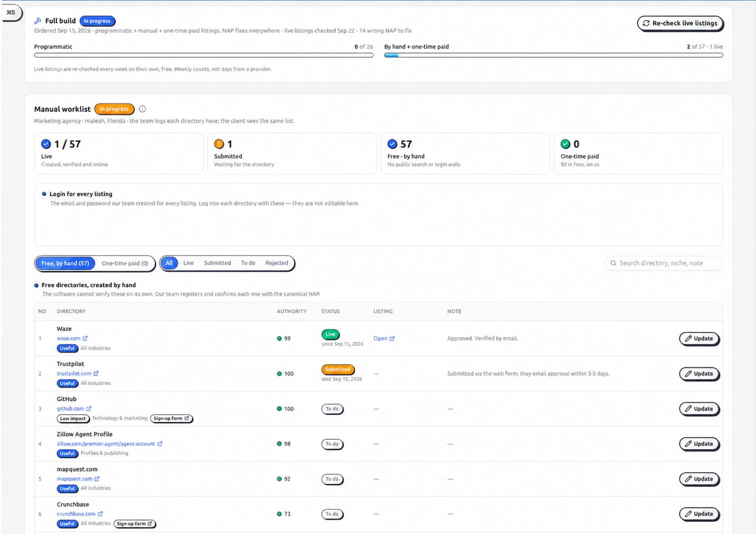
Task: Focus the Search directory, niche, note field
Action: [663, 263]
